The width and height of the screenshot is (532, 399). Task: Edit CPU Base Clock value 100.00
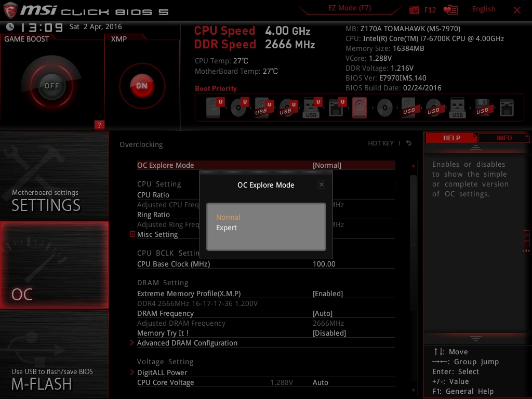(324, 264)
